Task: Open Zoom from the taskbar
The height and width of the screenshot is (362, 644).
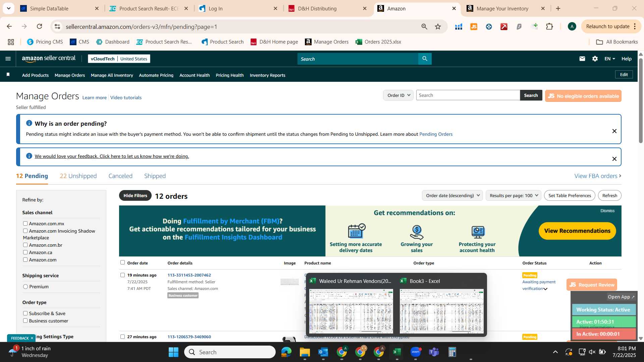Action: (415, 352)
